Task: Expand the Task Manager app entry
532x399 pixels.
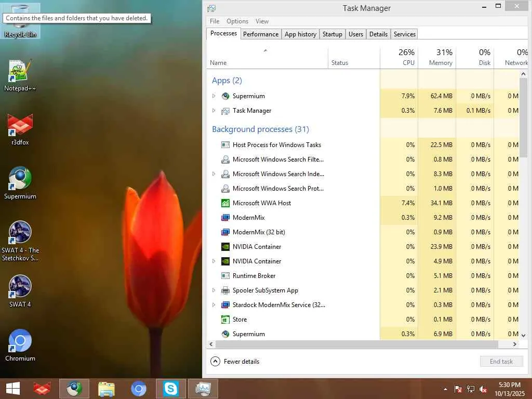Action: point(214,111)
